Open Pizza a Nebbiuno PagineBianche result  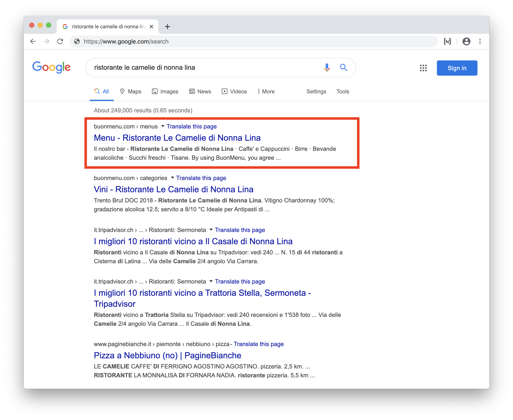pyautogui.click(x=167, y=355)
